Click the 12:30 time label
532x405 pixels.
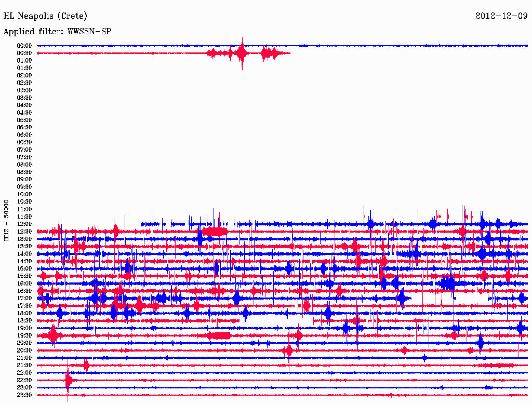(x=24, y=232)
